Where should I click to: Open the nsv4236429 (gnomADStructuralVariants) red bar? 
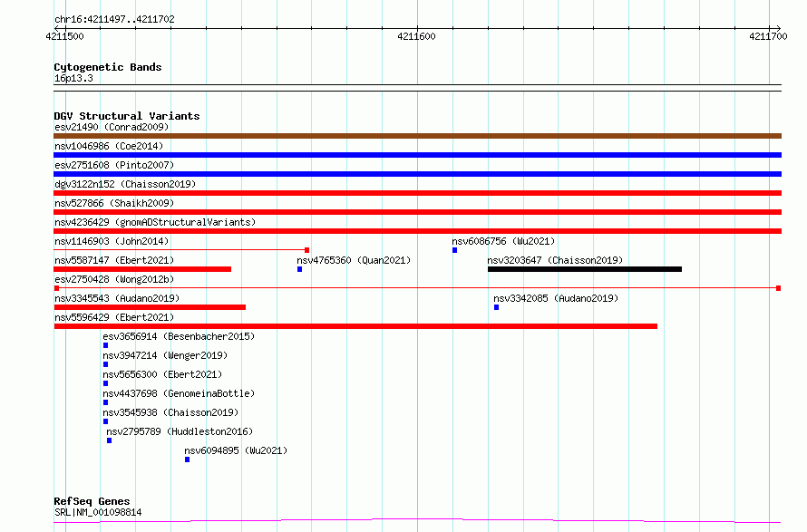click(x=417, y=231)
